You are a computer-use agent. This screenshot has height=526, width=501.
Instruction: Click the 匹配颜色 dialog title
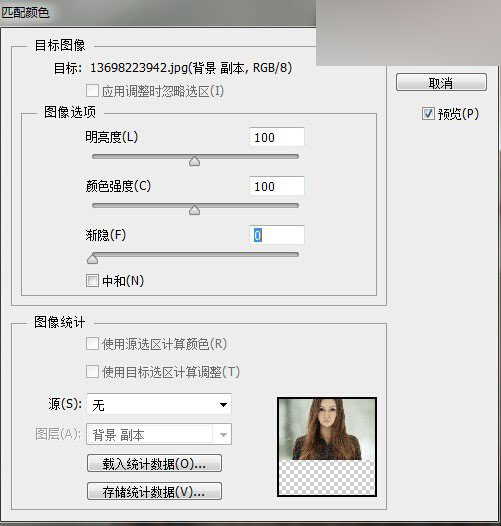[26, 12]
